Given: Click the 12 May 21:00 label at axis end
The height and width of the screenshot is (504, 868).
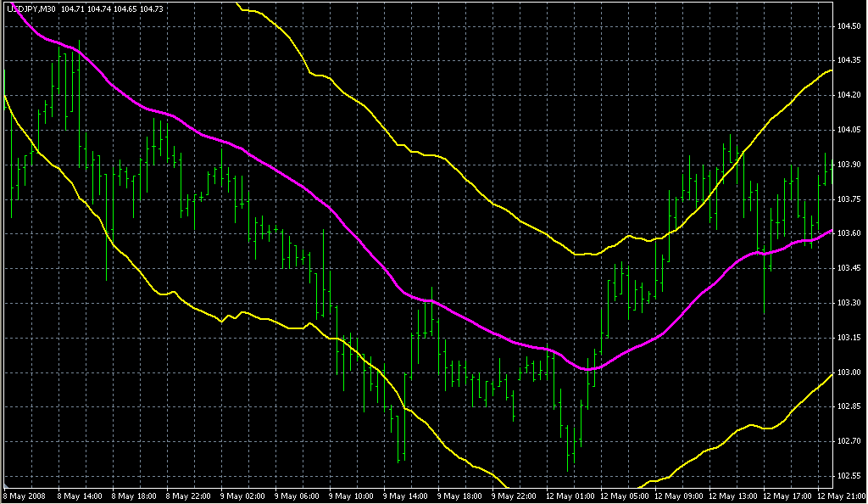Looking at the screenshot, I should [x=843, y=496].
